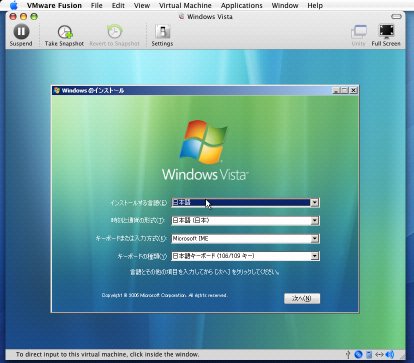Viewport: 414px width, 363px height.
Task: Click the 'To direct input' status bar message
Action: (107, 354)
